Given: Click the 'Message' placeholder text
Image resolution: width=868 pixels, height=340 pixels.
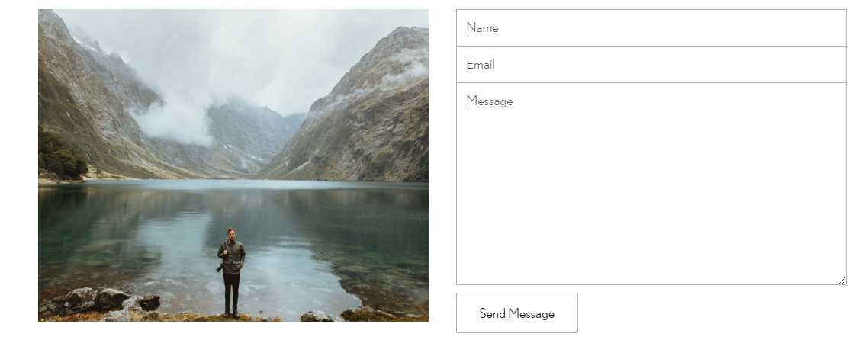Looking at the screenshot, I should (490, 101).
